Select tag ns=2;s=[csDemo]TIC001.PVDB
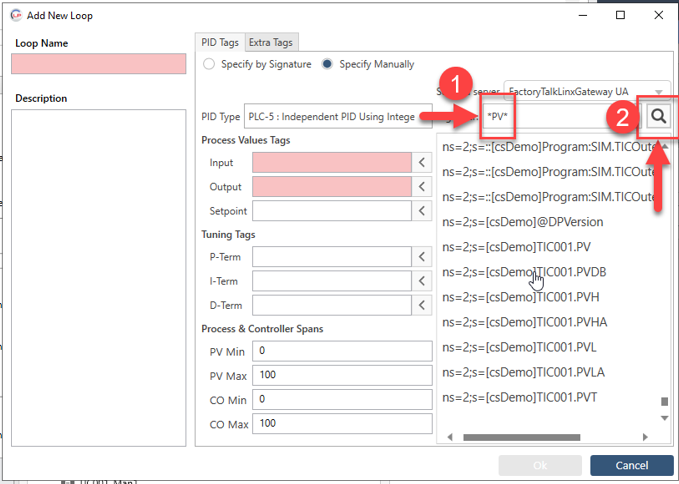The width and height of the screenshot is (679, 484). 524,272
